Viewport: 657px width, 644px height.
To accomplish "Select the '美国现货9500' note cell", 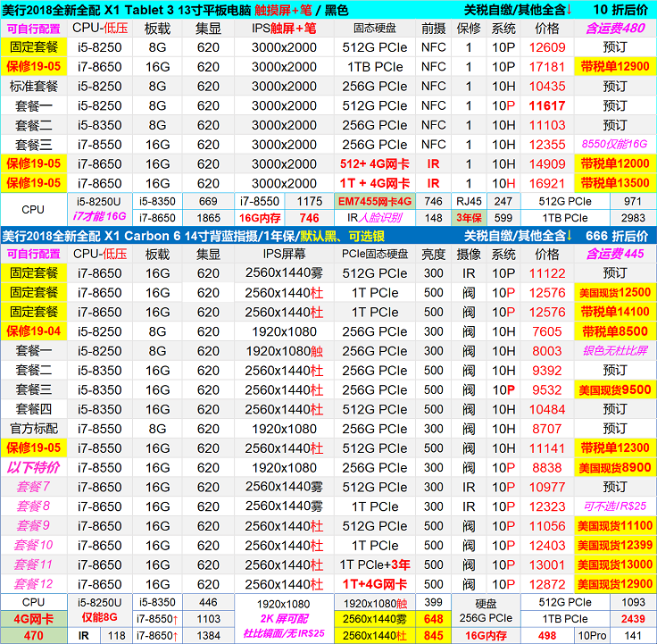I will tap(615, 390).
